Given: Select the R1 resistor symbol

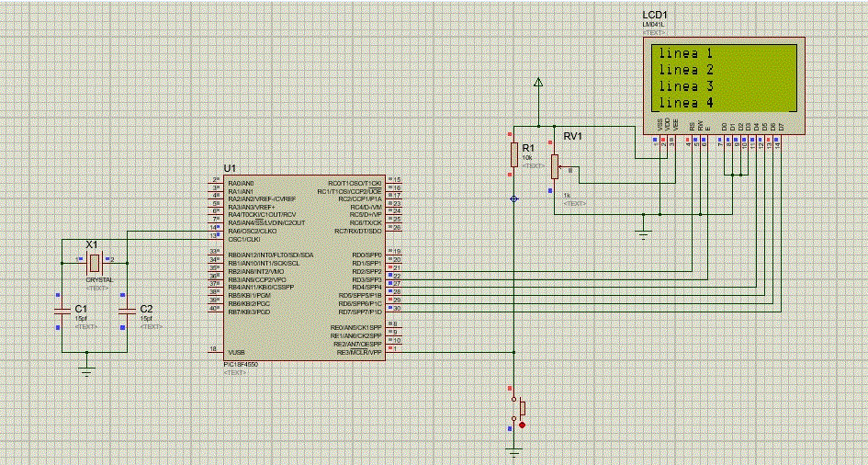Looking at the screenshot, I should pyautogui.click(x=513, y=154).
